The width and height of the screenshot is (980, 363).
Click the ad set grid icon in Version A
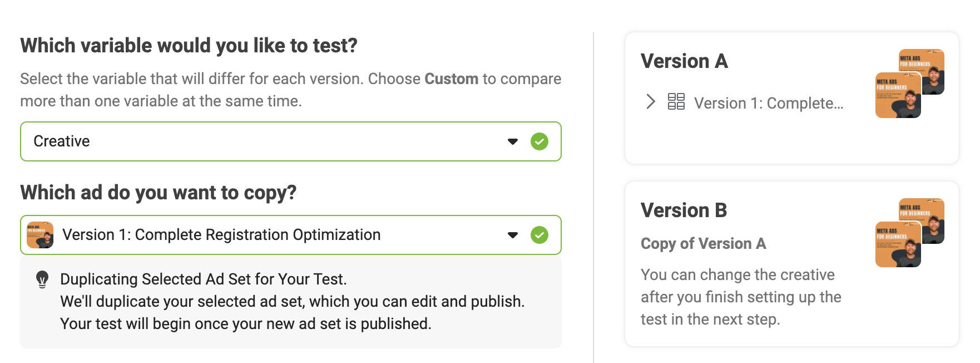pos(676,101)
